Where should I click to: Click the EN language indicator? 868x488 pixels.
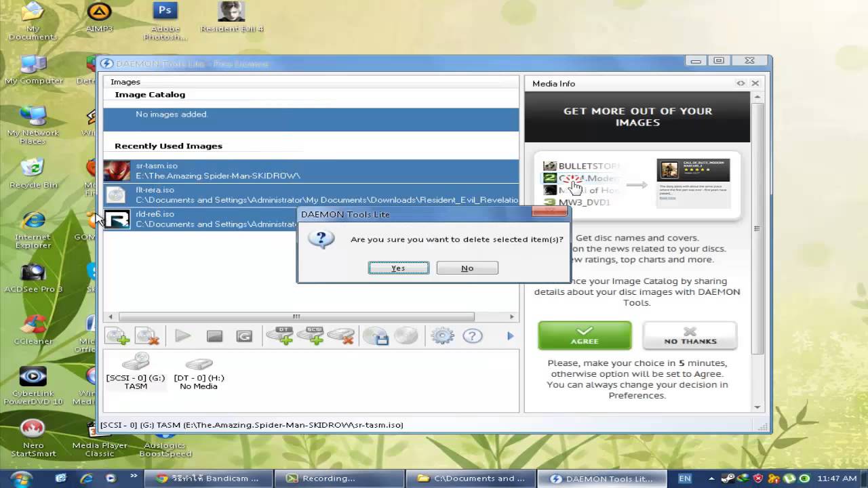coord(685,479)
